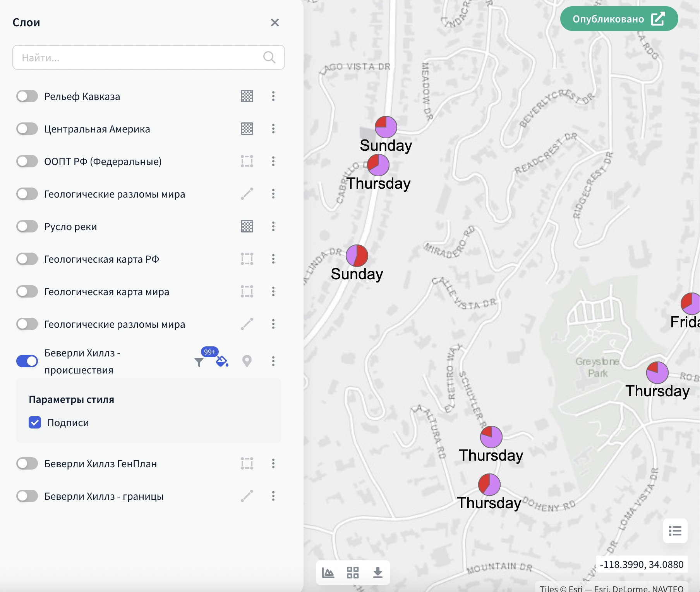Image resolution: width=700 pixels, height=592 pixels.
Task: Click the search magnifier icon in Найти field
Action: [x=269, y=57]
